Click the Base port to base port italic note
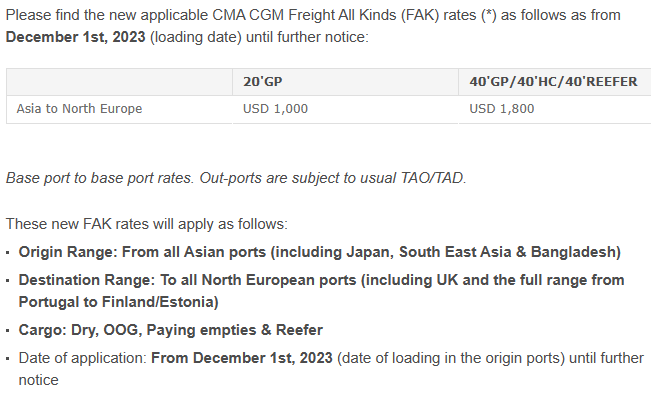651x393 pixels. [x=236, y=178]
